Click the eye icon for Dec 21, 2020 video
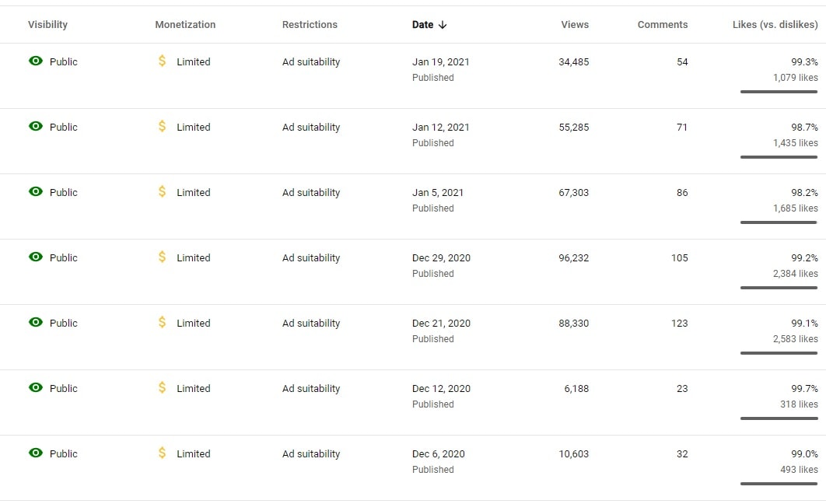Viewport: 826px width, 504px height. coord(35,322)
